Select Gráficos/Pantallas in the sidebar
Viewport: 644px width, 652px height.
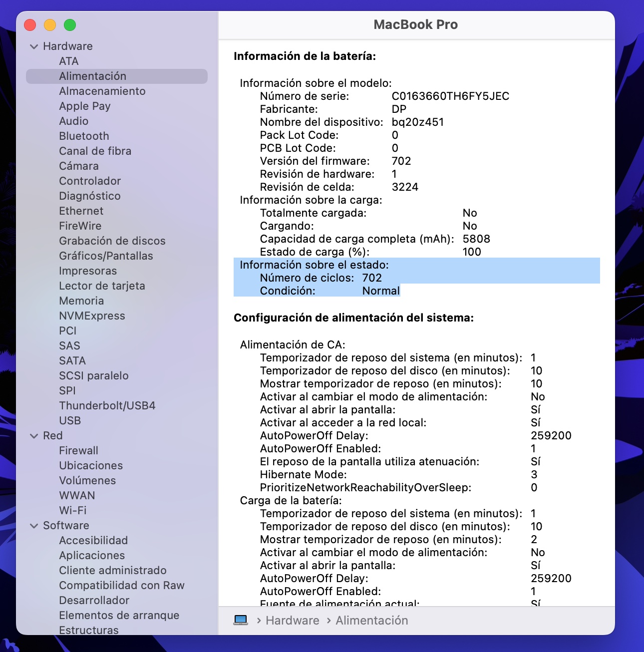[x=106, y=256]
